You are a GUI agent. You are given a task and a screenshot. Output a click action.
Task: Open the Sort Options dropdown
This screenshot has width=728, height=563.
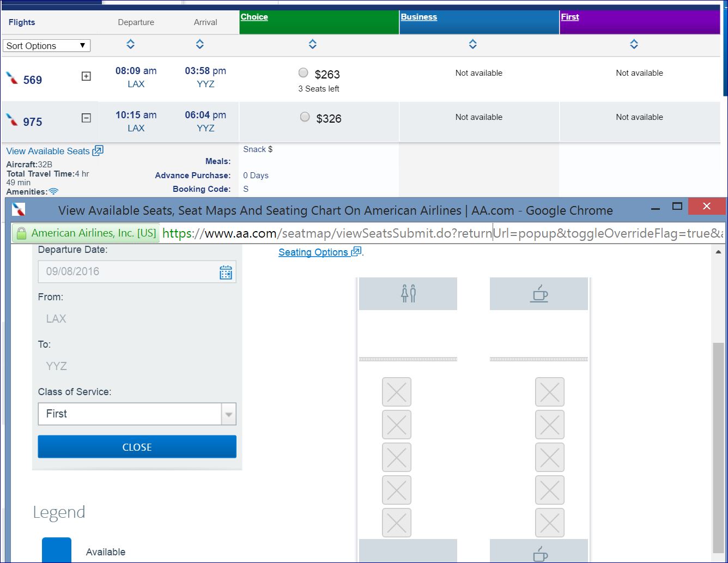46,46
